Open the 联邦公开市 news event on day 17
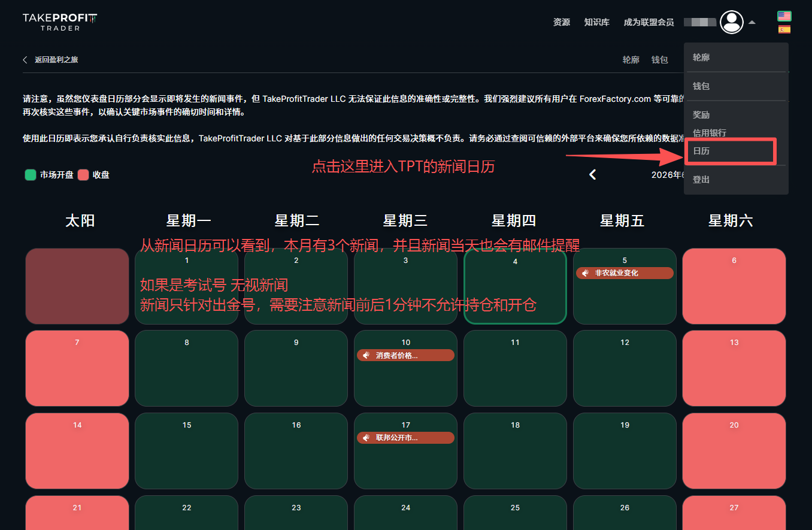Viewport: 812px width, 530px height. coord(405,438)
